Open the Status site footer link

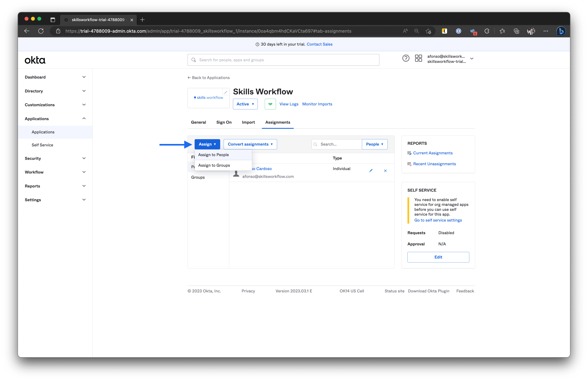point(394,291)
